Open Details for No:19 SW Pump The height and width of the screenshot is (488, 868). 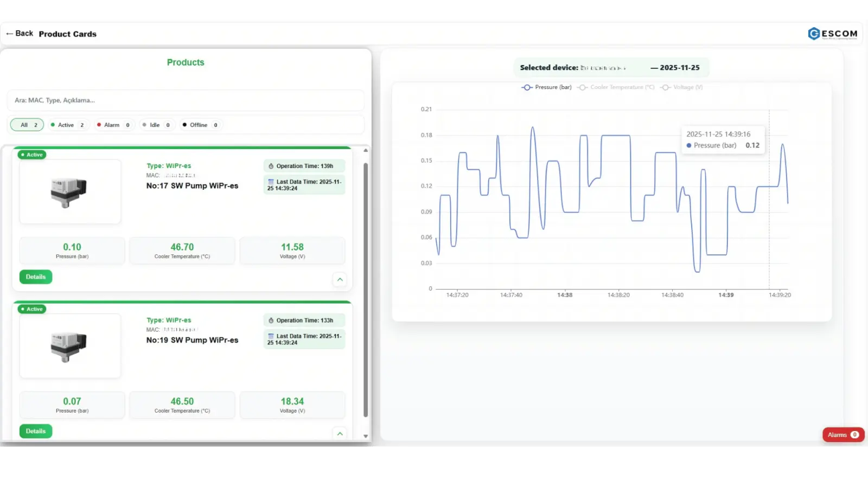[x=36, y=431]
